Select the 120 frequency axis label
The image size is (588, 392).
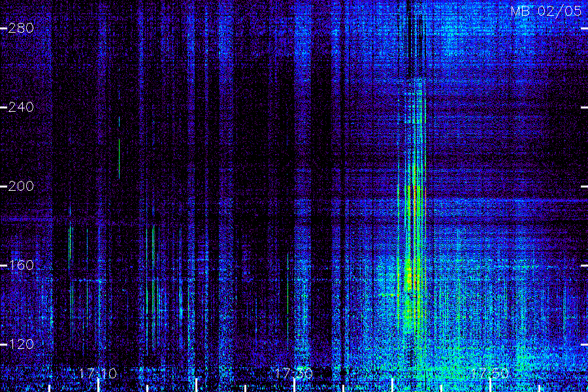tap(21, 344)
